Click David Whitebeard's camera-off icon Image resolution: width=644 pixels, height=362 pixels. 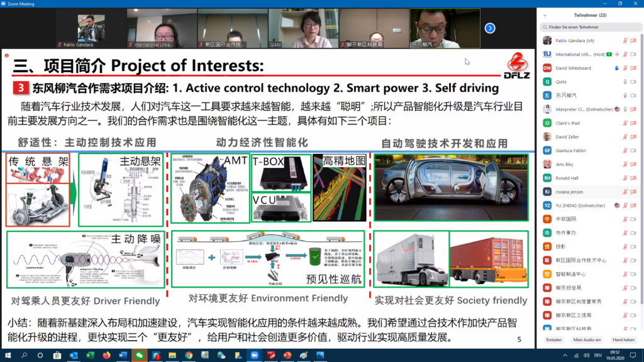click(634, 68)
